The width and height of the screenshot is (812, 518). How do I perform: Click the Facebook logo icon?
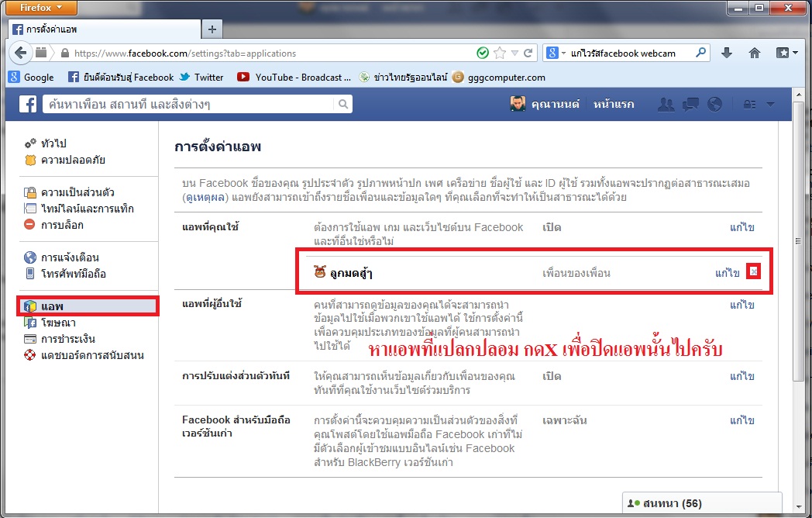tap(28, 104)
